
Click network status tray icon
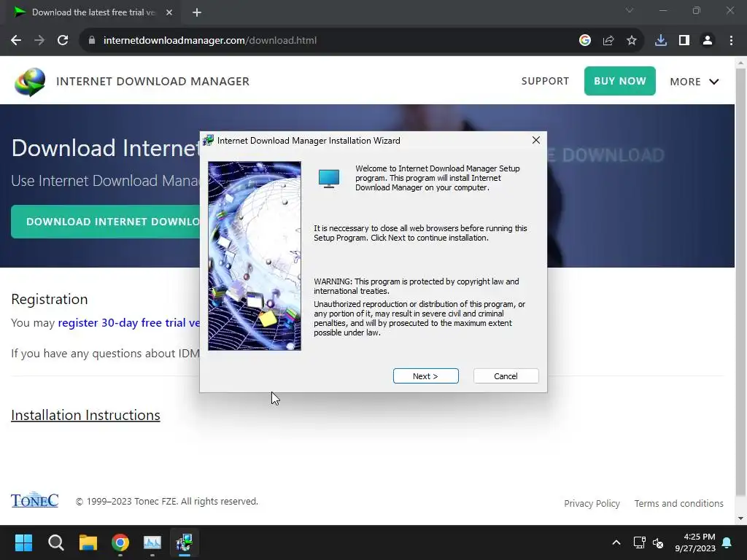(639, 542)
